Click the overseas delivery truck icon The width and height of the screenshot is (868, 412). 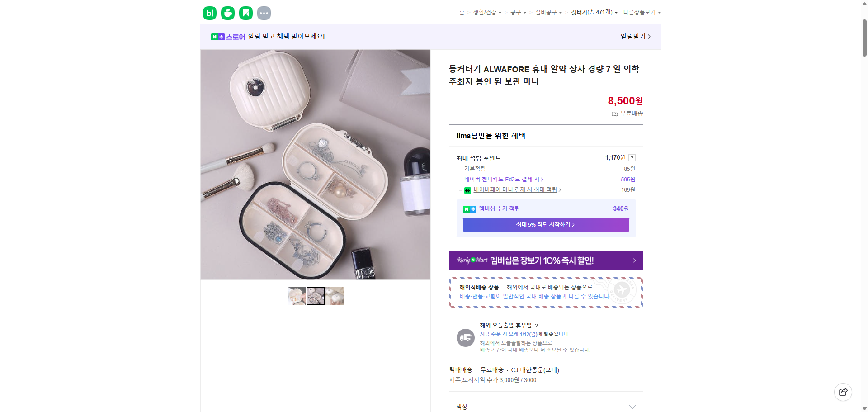465,337
